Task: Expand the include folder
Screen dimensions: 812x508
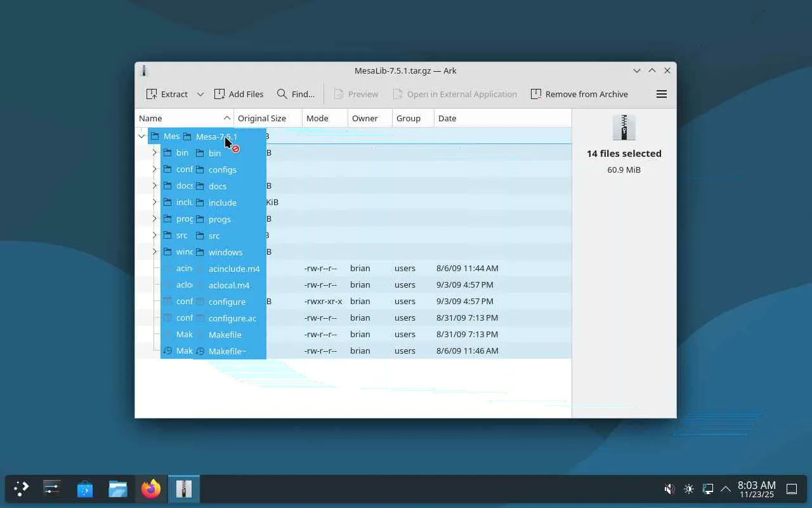Action: tap(154, 202)
